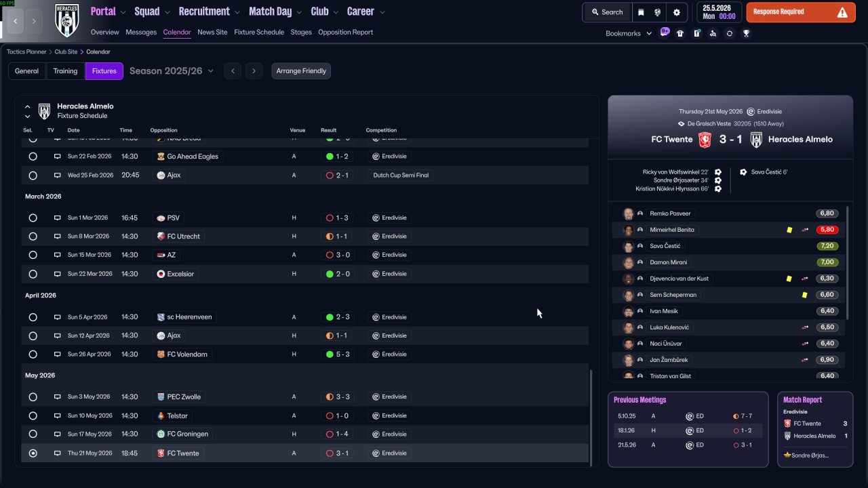The image size is (868, 488).
Task: Click Sava Čestić's green 7,20 rating
Action: (x=827, y=246)
